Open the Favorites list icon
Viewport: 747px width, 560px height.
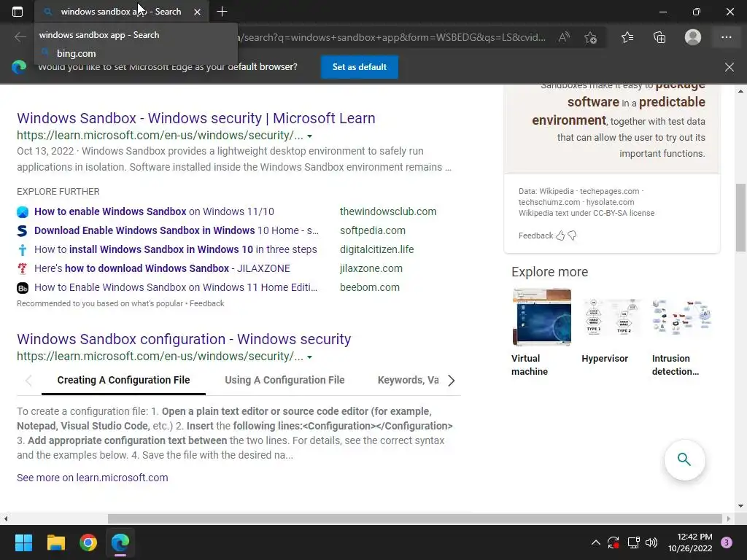tap(627, 37)
